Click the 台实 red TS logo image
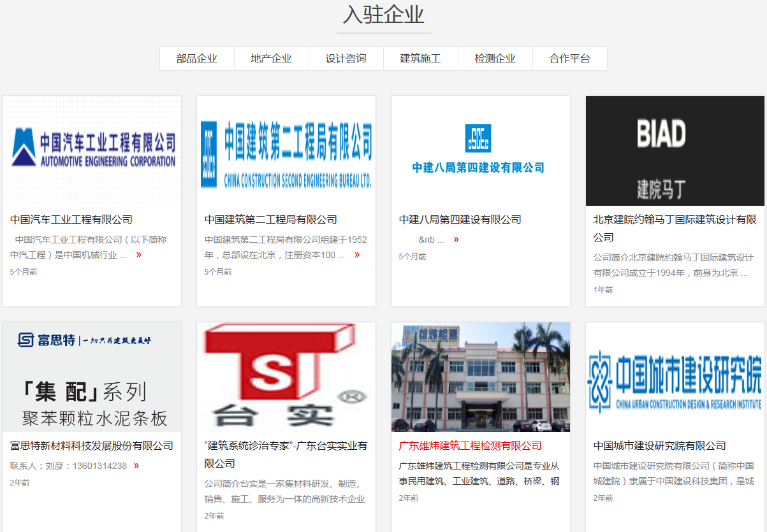 (286, 377)
